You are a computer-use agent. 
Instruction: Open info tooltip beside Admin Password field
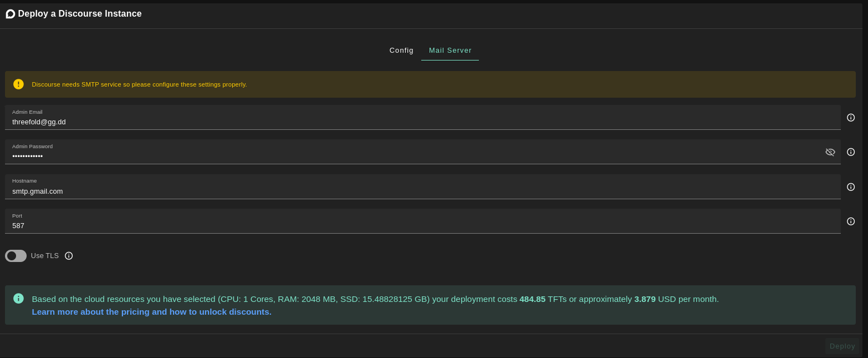pos(851,152)
